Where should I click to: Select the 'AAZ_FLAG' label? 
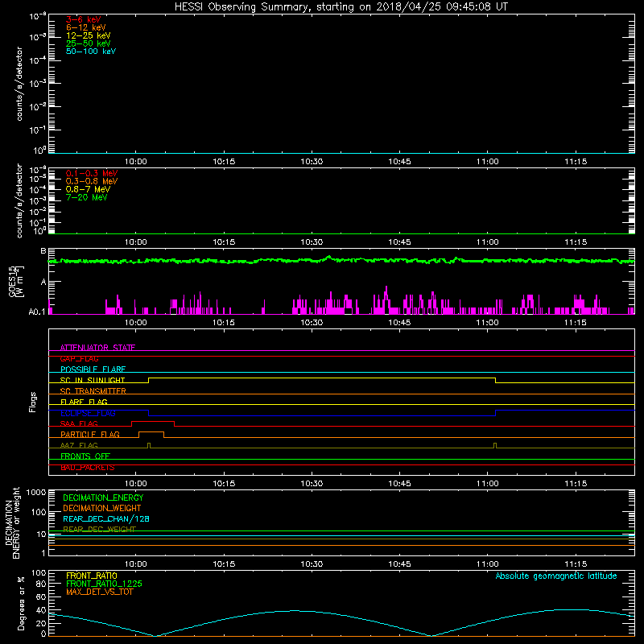point(79,445)
